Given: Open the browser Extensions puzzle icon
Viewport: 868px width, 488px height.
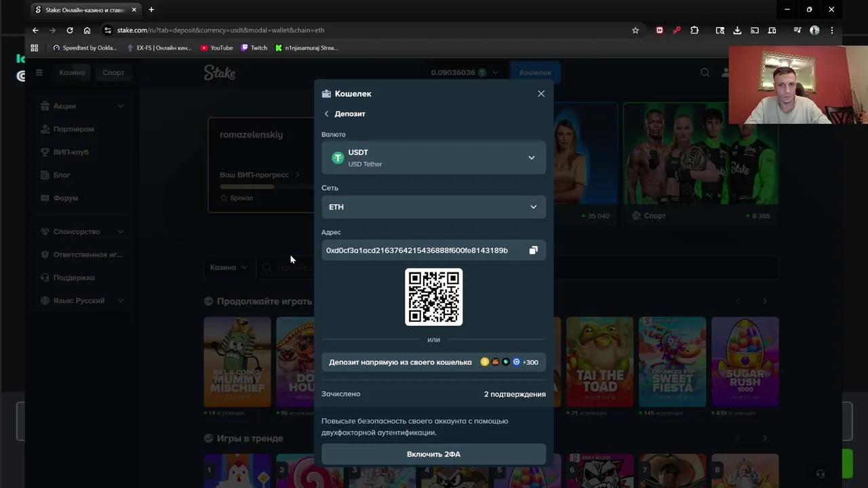Looking at the screenshot, I should [x=694, y=30].
